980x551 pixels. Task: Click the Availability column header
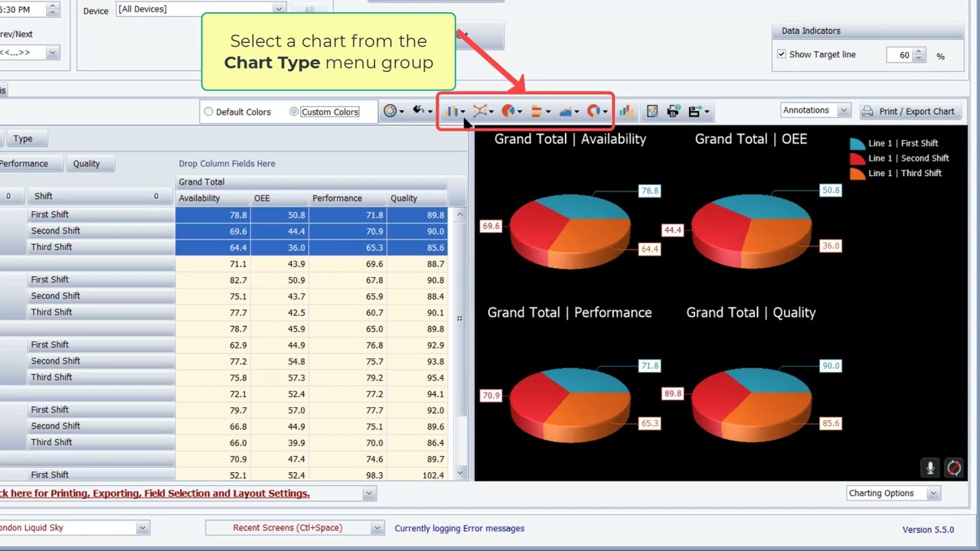click(213, 198)
